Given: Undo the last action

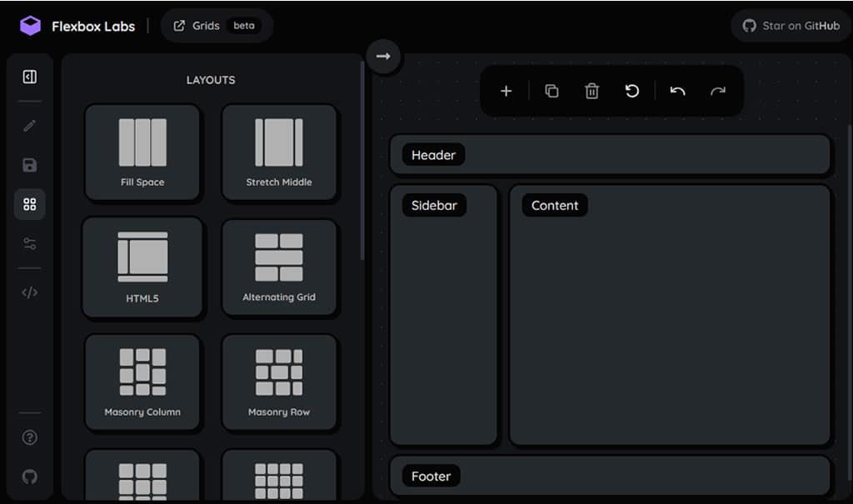Looking at the screenshot, I should click(x=677, y=91).
